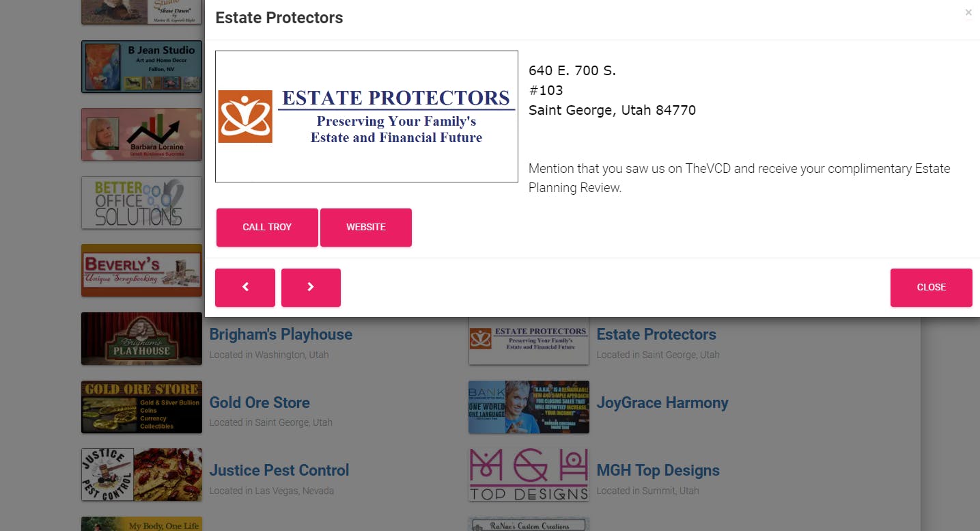The image size is (980, 531).
Task: Open the MGH Top Designs listing link
Action: 658,470
